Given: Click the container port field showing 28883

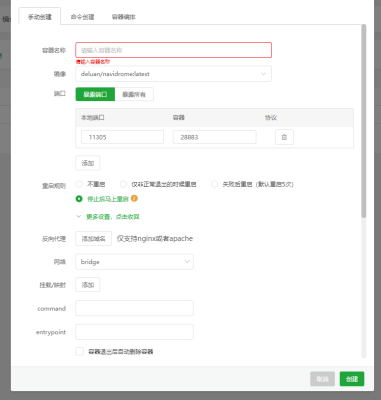Looking at the screenshot, I should (214, 137).
